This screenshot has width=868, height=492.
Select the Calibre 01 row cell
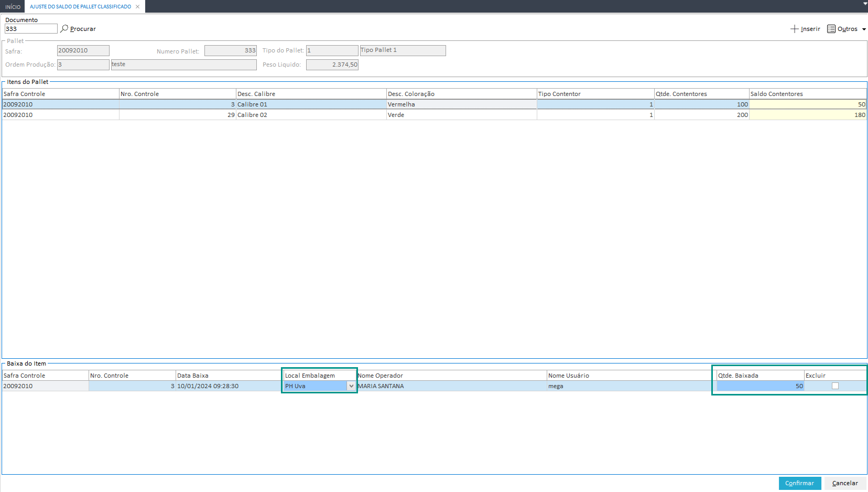(311, 104)
